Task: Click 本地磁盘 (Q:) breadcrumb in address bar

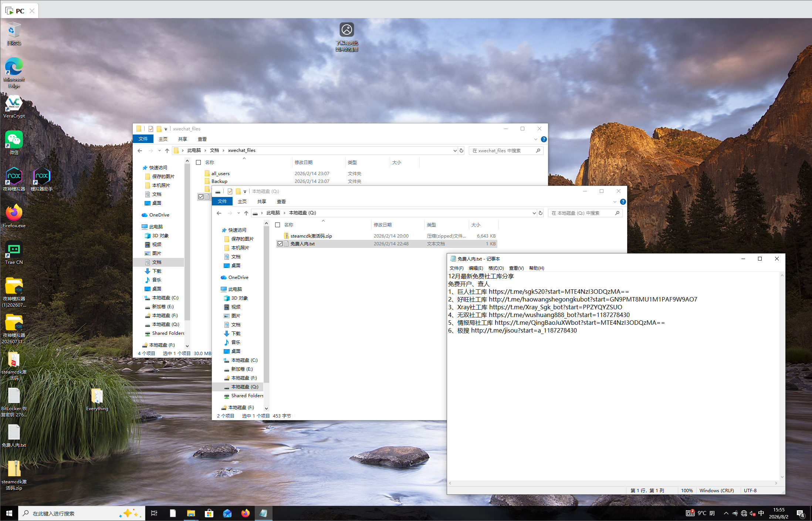Action: coord(302,213)
